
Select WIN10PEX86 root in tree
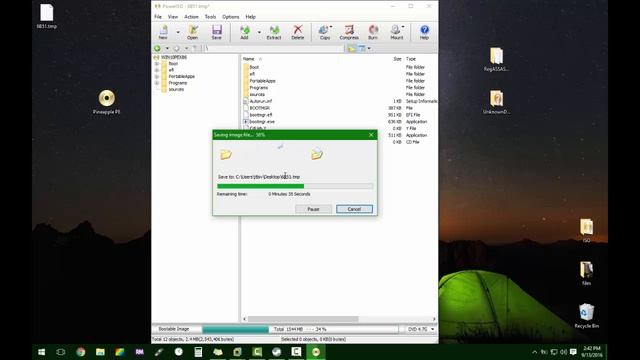174,57
